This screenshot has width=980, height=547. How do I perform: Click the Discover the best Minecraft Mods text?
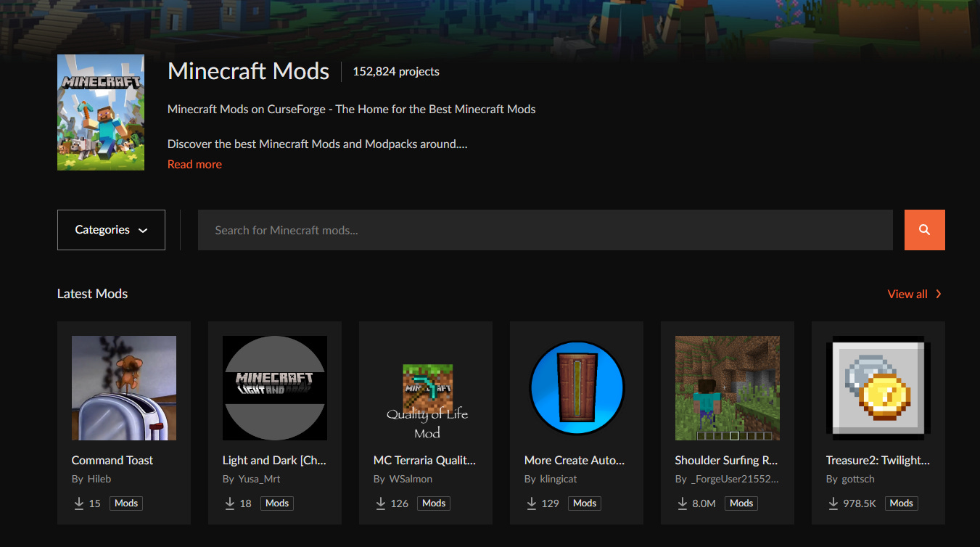(317, 144)
